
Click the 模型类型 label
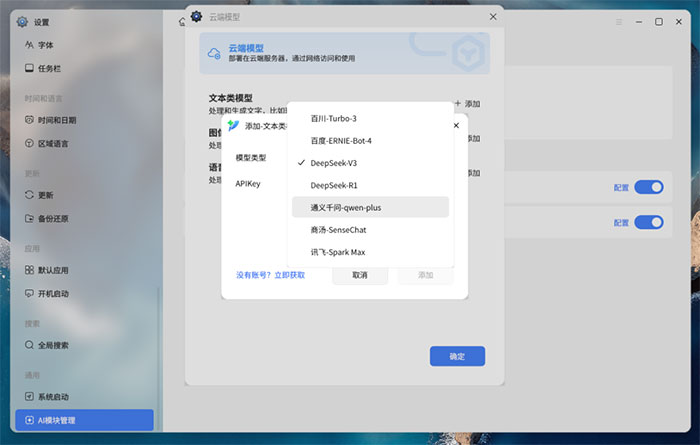pyautogui.click(x=251, y=158)
